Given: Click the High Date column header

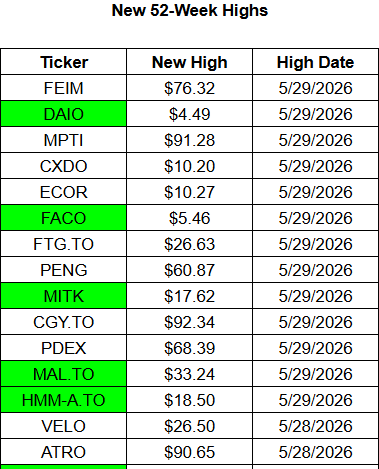Looking at the screenshot, I should (315, 62).
